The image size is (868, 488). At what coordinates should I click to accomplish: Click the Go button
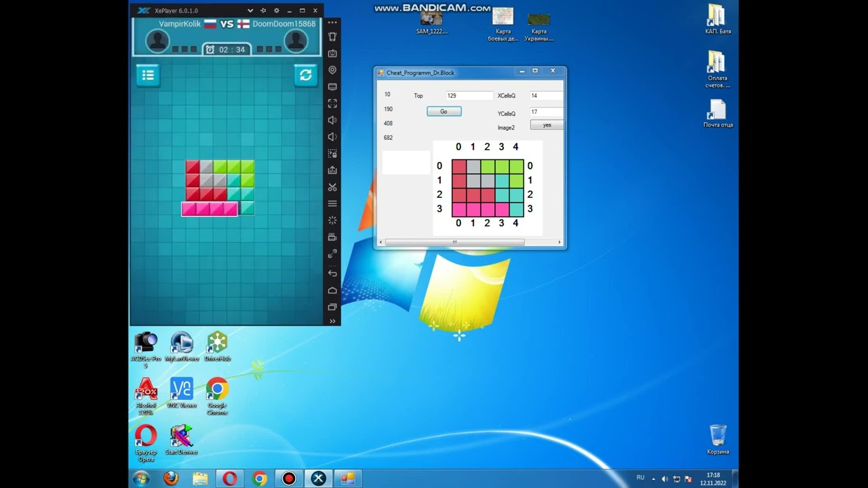pos(443,111)
